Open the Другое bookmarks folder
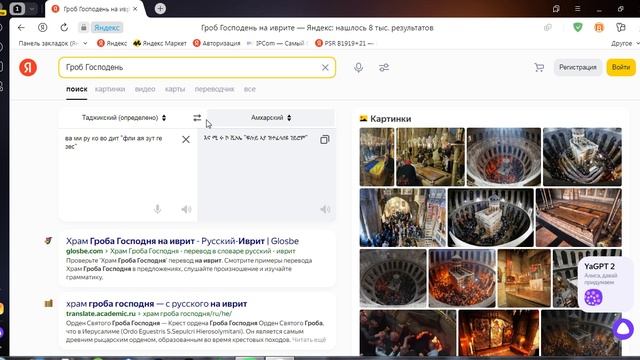The image size is (640, 360). click(624, 43)
